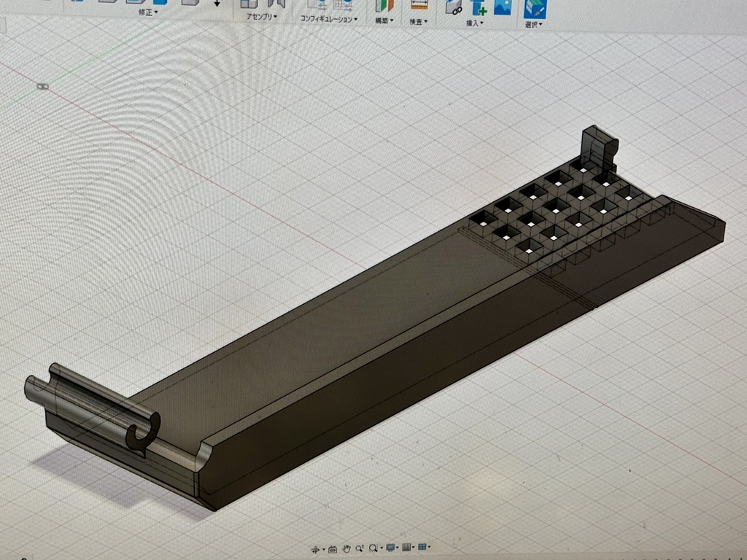Select the Pan (hand) tool
This screenshot has height=560, width=747.
point(347,549)
